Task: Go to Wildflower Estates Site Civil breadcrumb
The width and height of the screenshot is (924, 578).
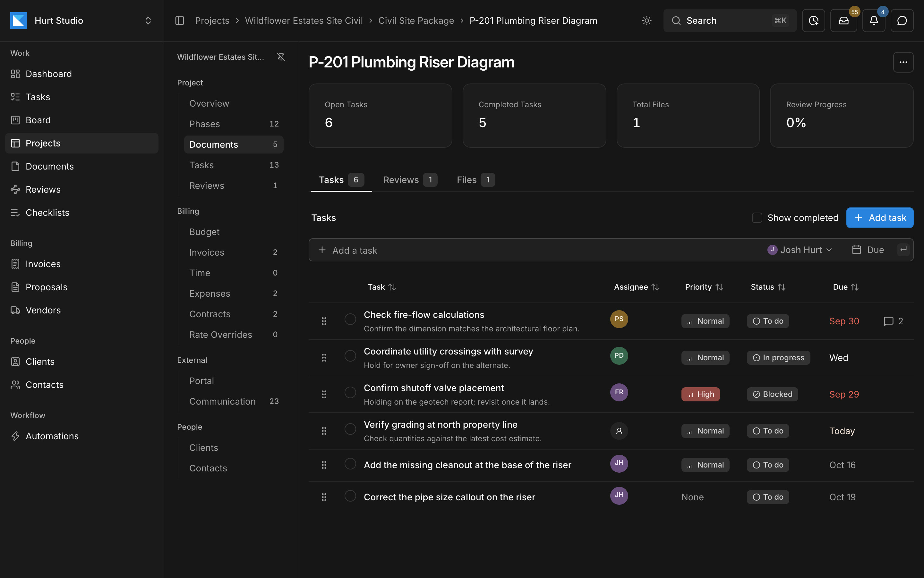Action: tap(304, 21)
